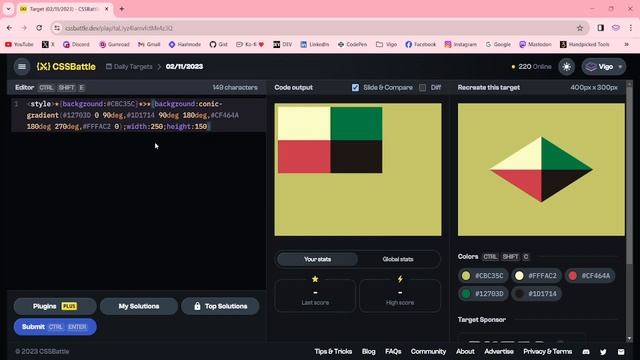The height and width of the screenshot is (360, 640).
Task: Open the Twitter footer icon
Action: coord(603,351)
